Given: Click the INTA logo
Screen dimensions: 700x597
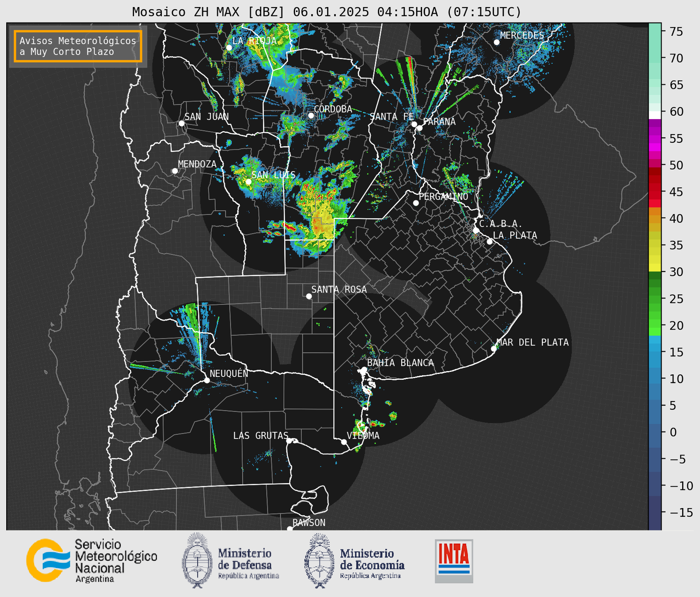Looking at the screenshot, I should click(454, 561).
